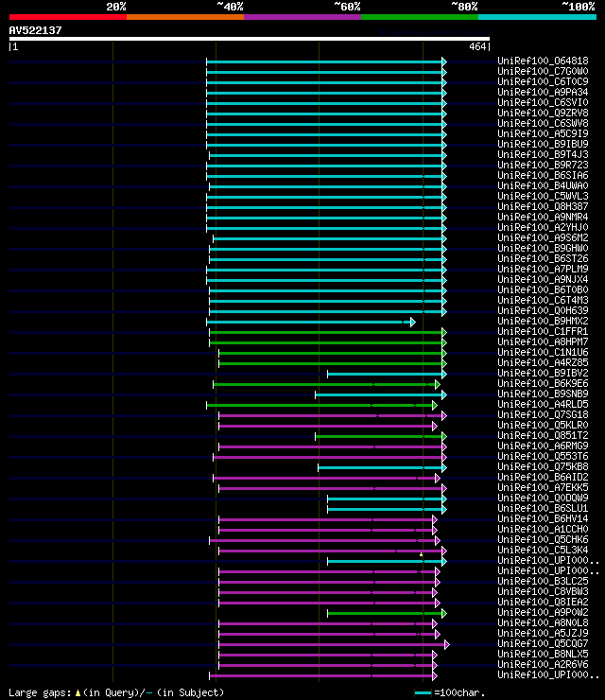Select the label UniRef100_B9GHW0

pos(543,248)
